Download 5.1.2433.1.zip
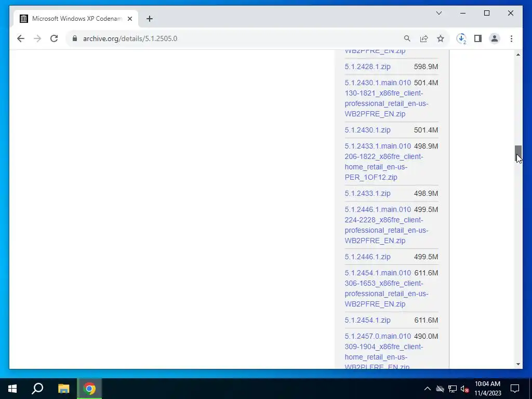 (367, 193)
